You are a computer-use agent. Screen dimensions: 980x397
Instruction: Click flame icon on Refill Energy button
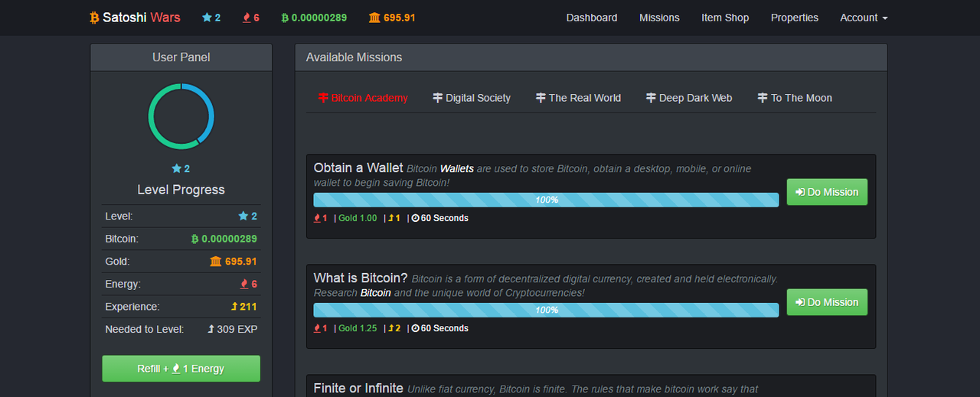pyautogui.click(x=176, y=369)
